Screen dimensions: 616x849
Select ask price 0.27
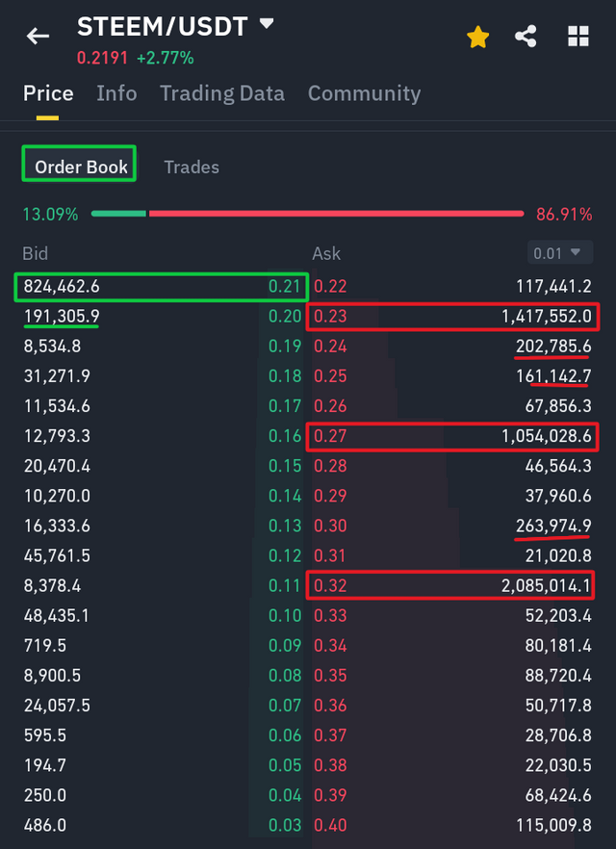click(330, 436)
